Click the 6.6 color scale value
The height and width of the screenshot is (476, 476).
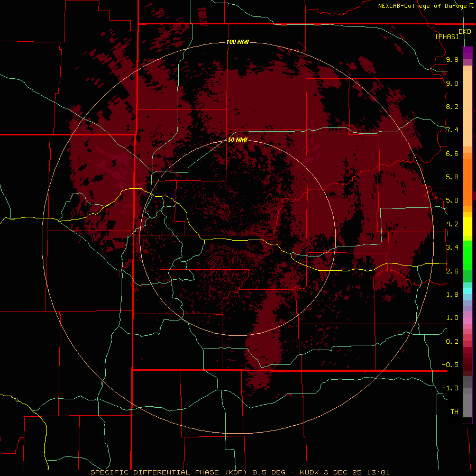click(452, 153)
